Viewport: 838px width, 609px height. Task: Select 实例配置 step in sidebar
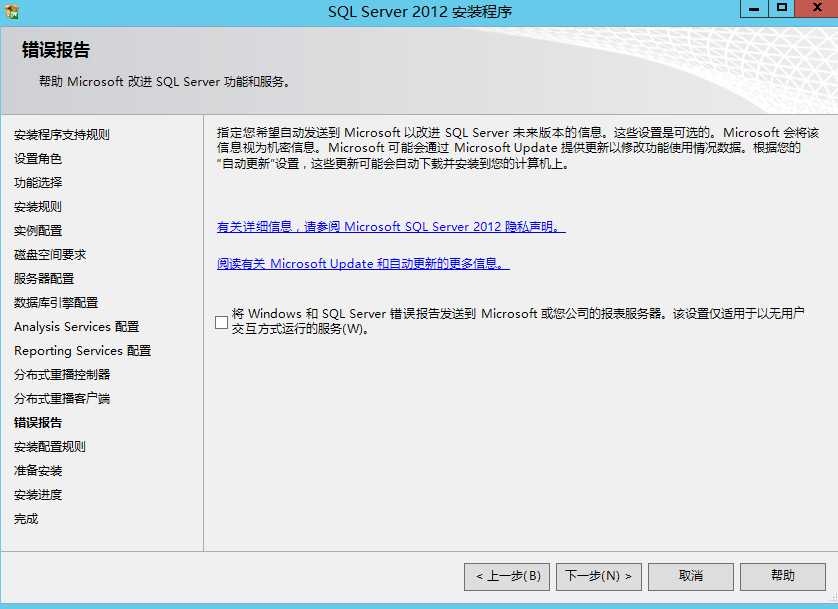point(38,231)
